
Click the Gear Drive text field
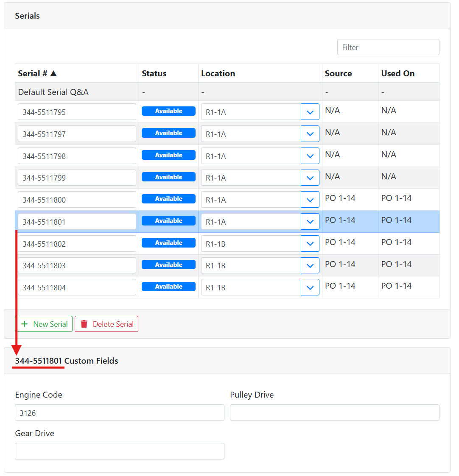119,451
